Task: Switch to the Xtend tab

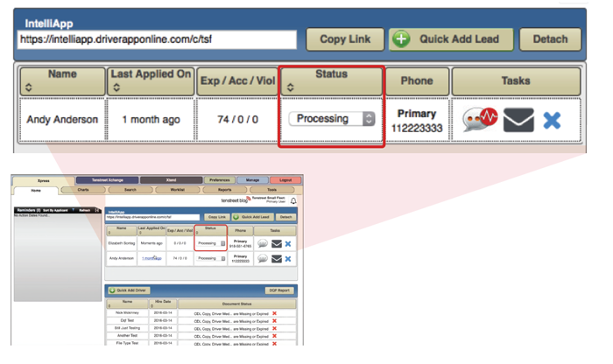Action: pos(172,180)
